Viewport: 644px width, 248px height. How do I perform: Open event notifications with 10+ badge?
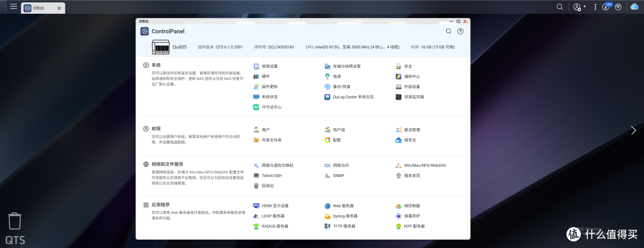click(x=606, y=6)
